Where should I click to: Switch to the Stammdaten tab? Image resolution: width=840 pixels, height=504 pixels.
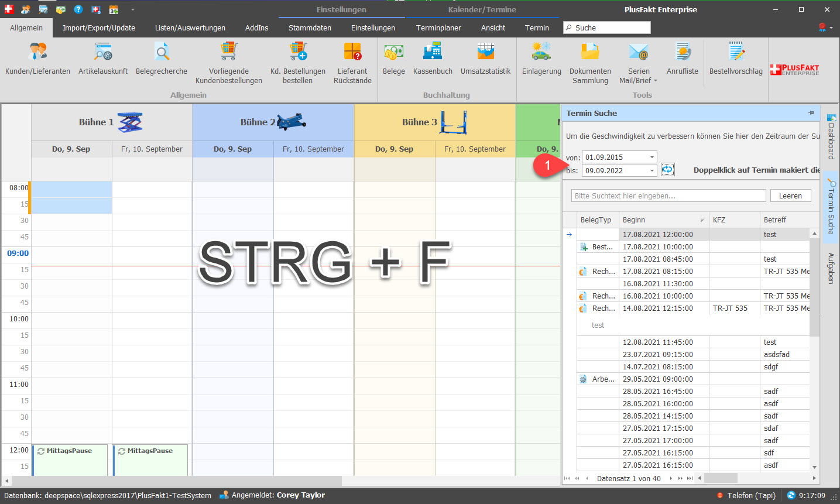(x=310, y=28)
